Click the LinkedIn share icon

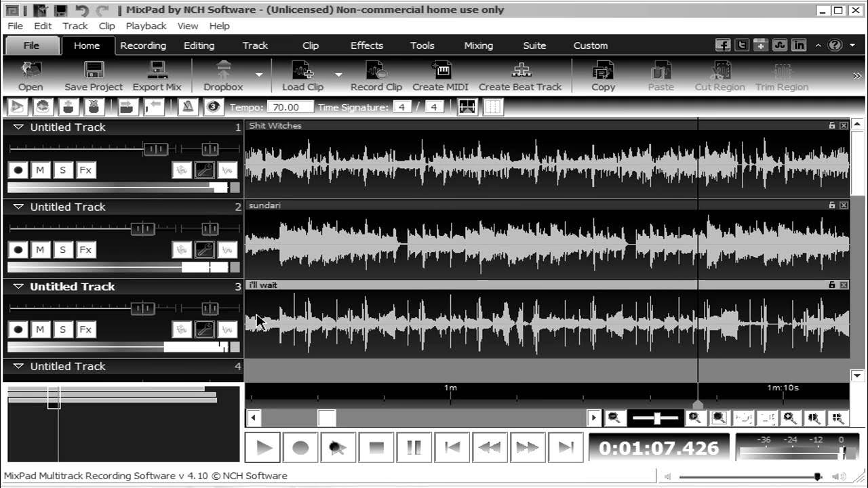(x=799, y=45)
